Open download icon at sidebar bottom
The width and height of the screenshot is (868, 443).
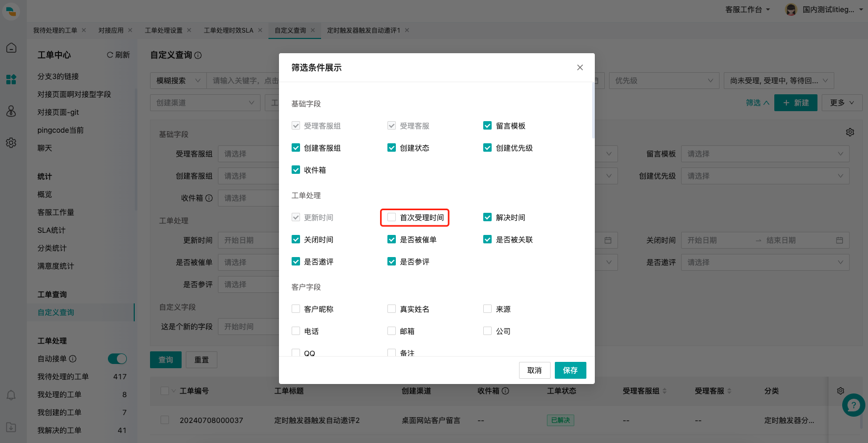(11, 427)
